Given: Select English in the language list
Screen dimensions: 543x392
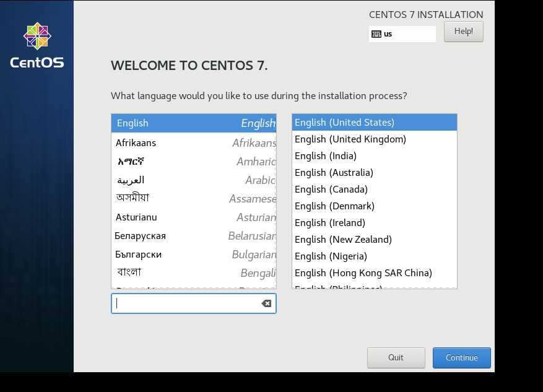Looking at the screenshot, I should pos(194,123).
